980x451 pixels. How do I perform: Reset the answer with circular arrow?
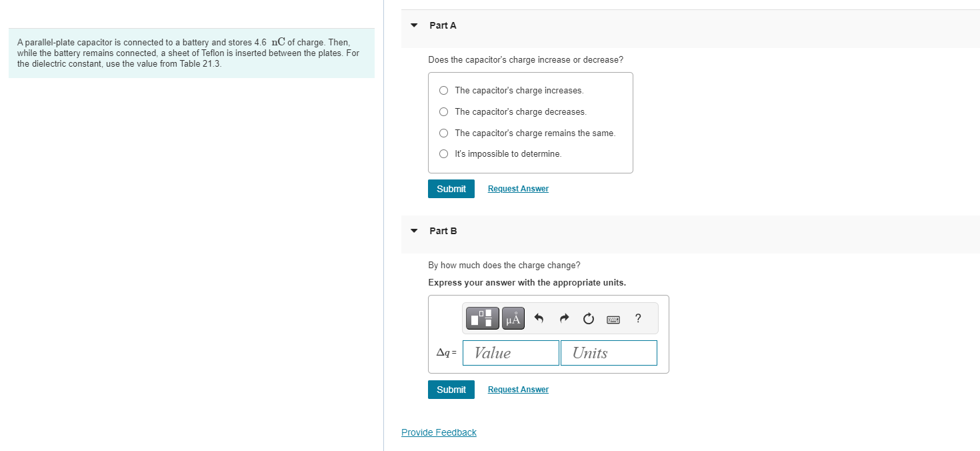click(588, 319)
